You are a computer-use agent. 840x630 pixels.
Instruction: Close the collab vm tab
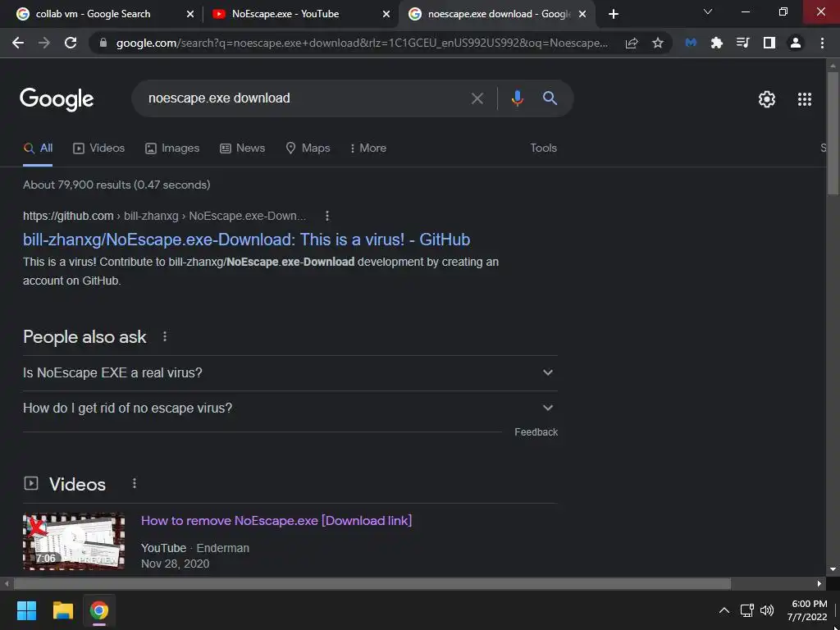point(189,15)
